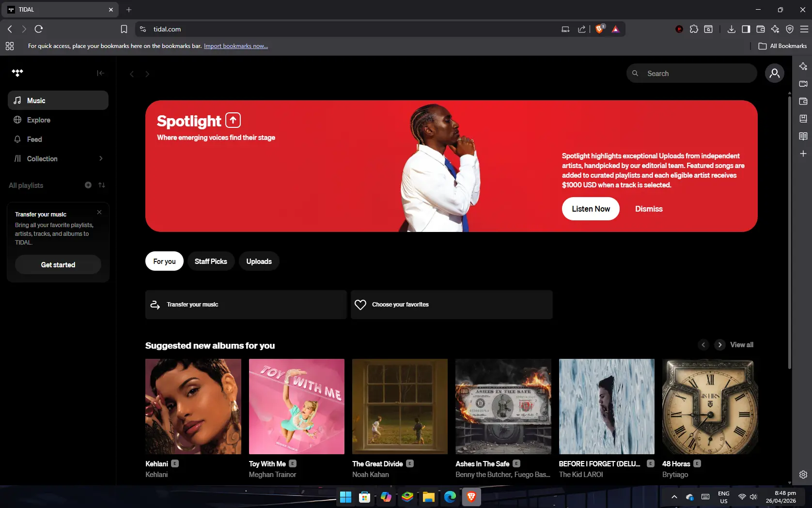Collapse the TIDAL sidebar

click(100, 73)
